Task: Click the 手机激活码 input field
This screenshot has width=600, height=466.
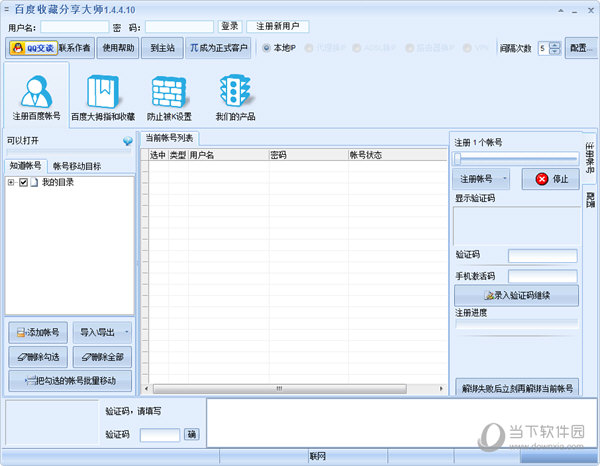Action: pos(542,276)
